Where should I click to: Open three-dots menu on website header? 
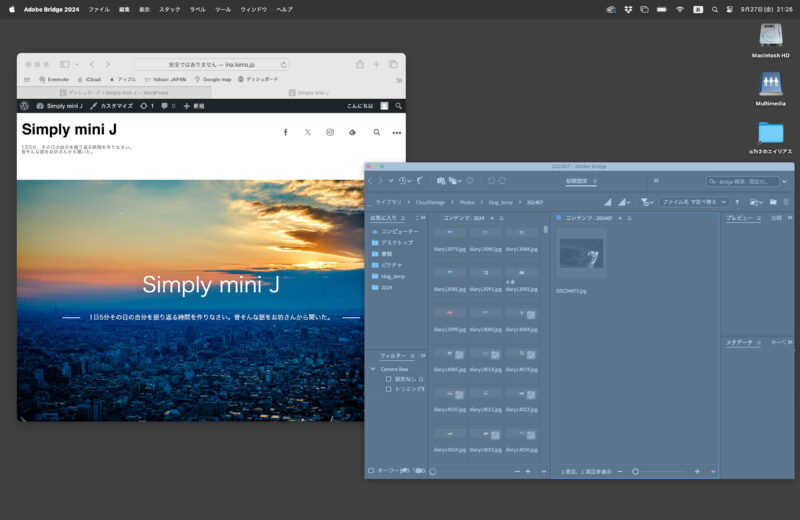(396, 133)
